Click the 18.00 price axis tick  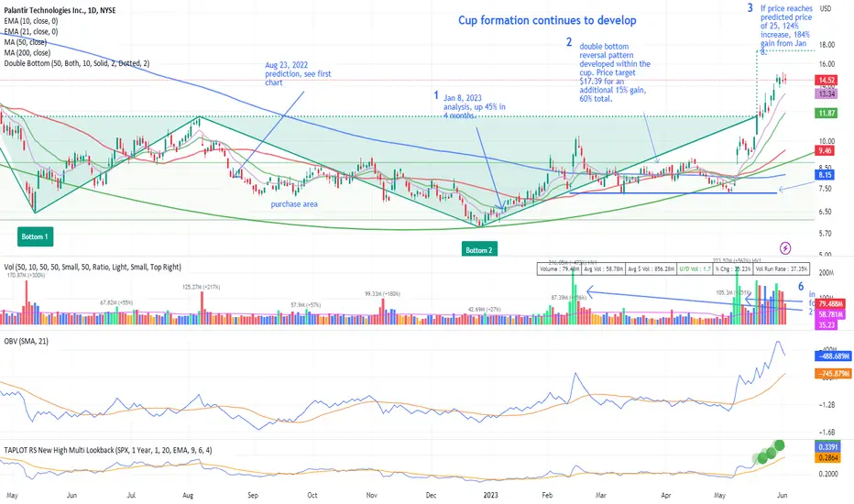(827, 45)
